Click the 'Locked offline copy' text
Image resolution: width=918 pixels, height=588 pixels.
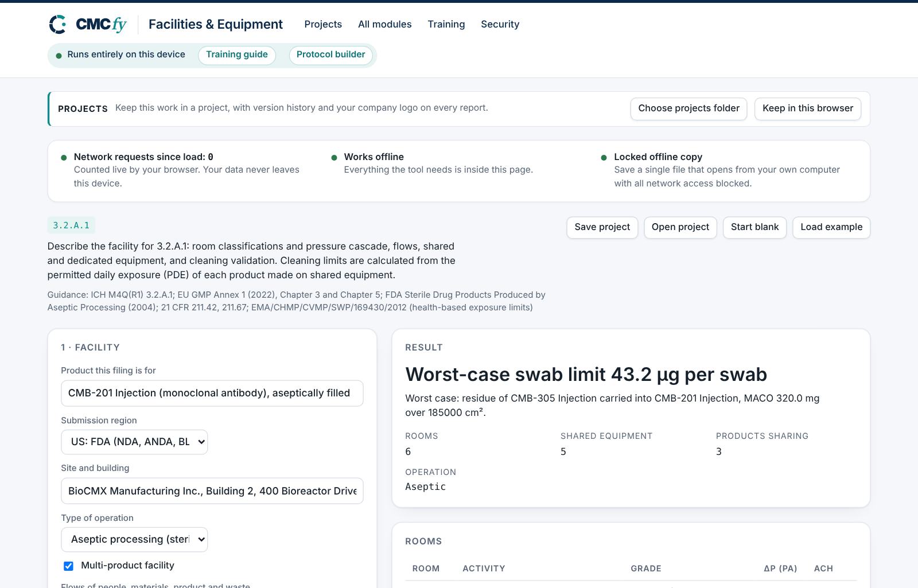658,157
